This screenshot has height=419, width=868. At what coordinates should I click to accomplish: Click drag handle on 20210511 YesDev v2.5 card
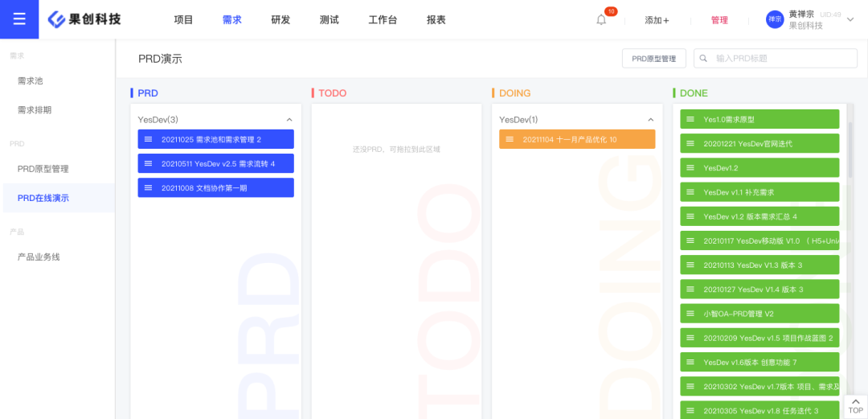pos(149,163)
